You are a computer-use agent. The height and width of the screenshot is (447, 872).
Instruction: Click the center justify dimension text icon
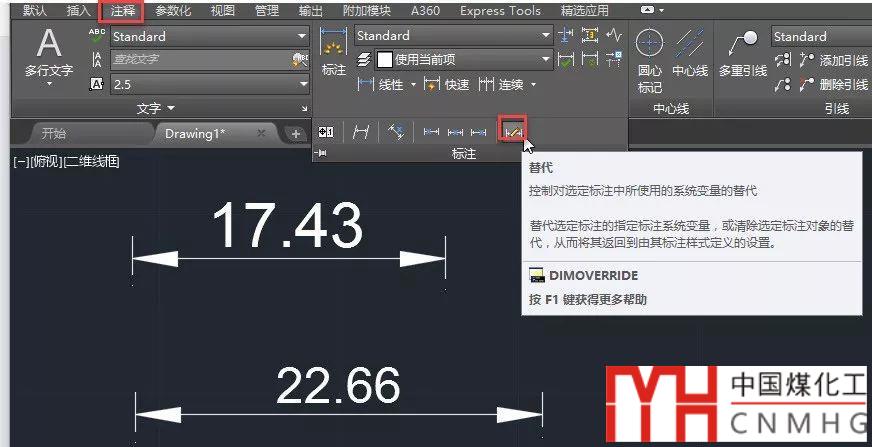pos(455,132)
